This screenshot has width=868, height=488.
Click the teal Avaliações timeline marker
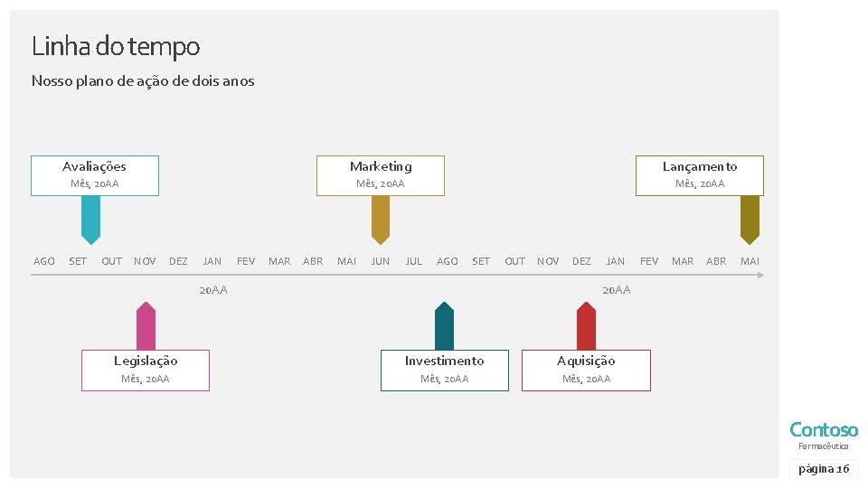(90, 220)
